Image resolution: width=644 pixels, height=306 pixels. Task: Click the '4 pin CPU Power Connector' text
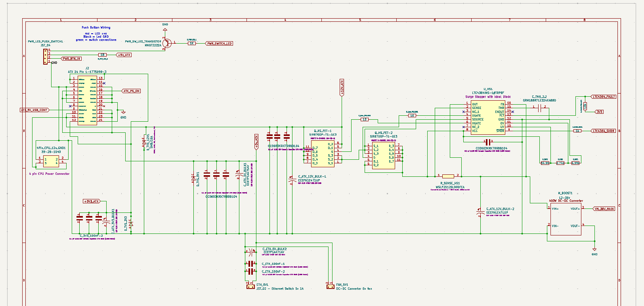click(x=49, y=174)
